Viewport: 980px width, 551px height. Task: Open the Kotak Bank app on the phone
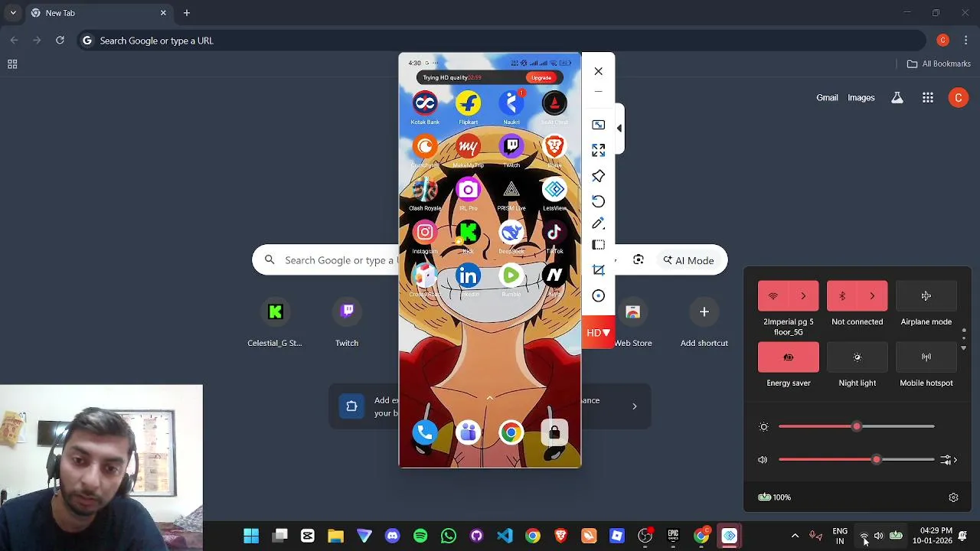(x=425, y=103)
